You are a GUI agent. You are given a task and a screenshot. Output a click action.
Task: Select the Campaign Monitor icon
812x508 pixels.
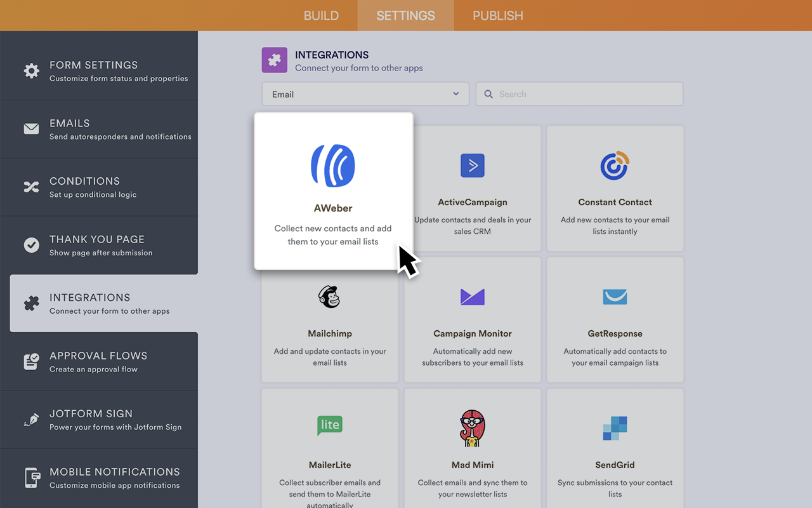473,297
